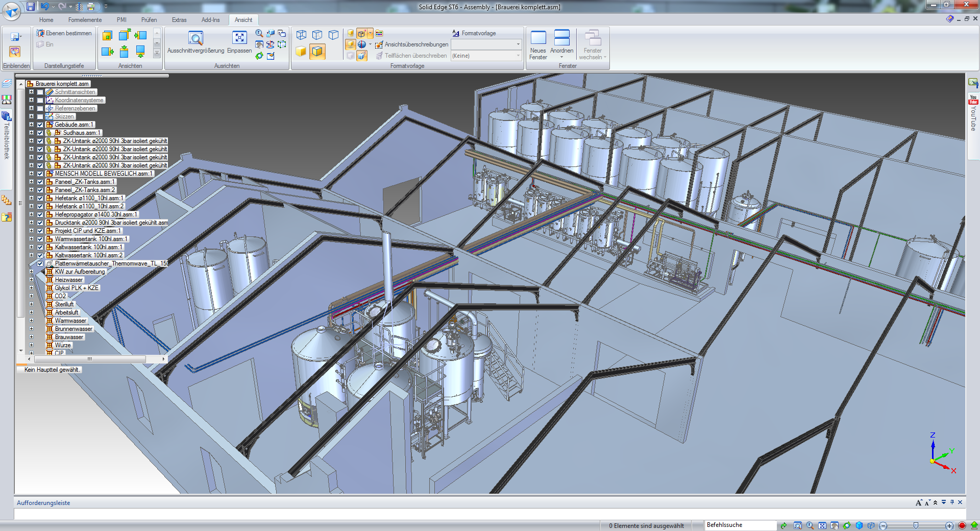980x531 pixels.
Task: Click the Formatvorlage button
Action: tap(474, 33)
